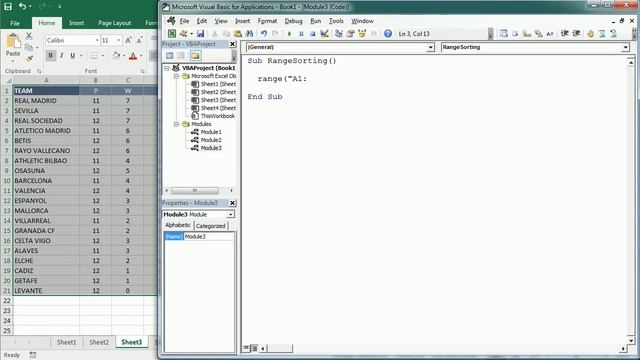Click the Save icon in VBA toolbar
This screenshot has width=640, height=360.
[200, 34]
